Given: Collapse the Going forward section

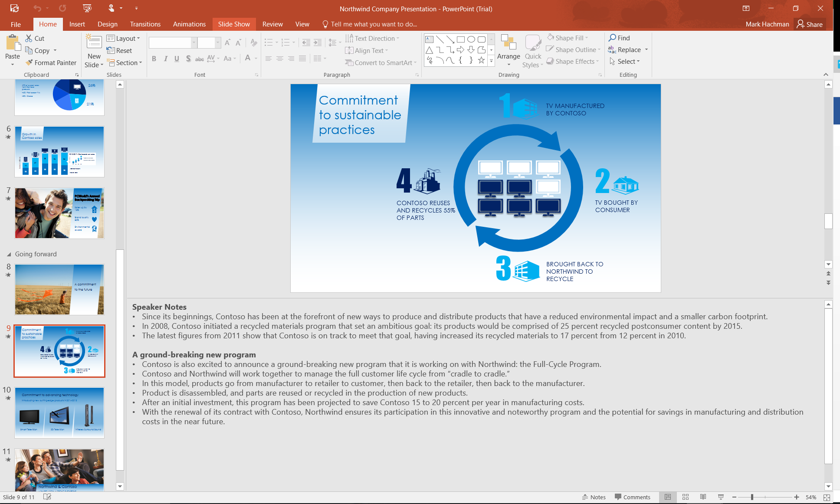Looking at the screenshot, I should click(9, 254).
